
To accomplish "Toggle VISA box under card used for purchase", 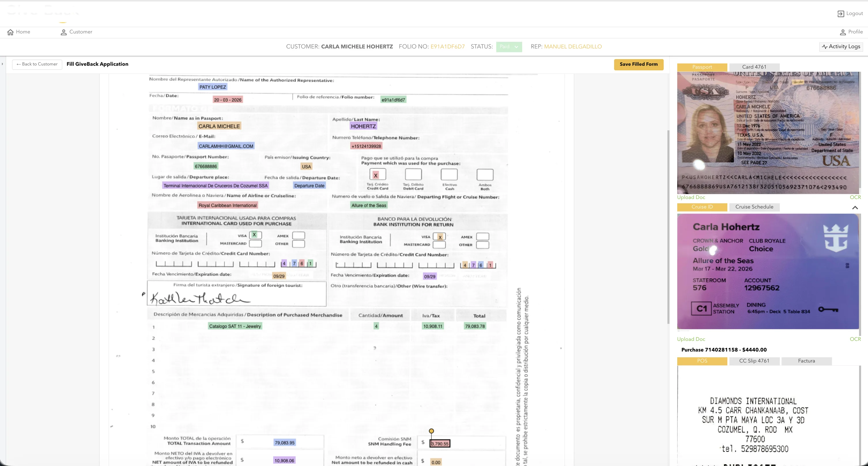I will tap(255, 235).
